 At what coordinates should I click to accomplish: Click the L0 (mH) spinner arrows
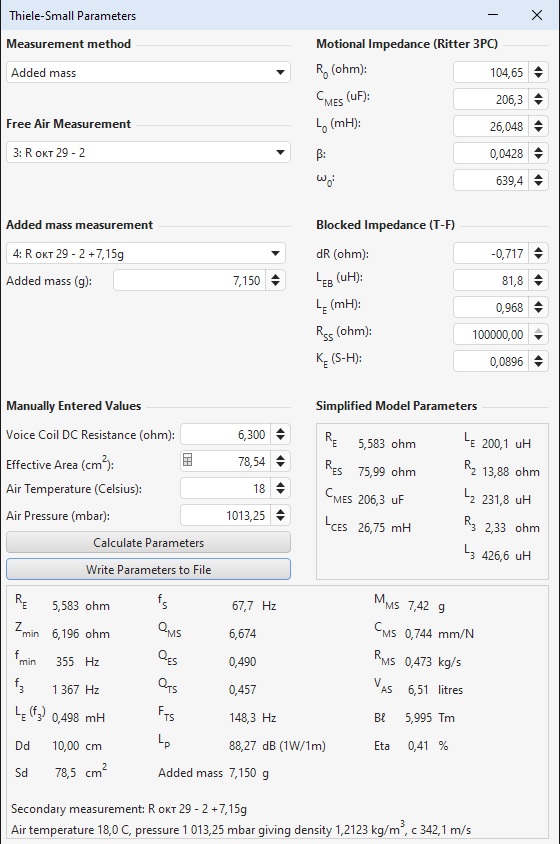click(x=538, y=126)
